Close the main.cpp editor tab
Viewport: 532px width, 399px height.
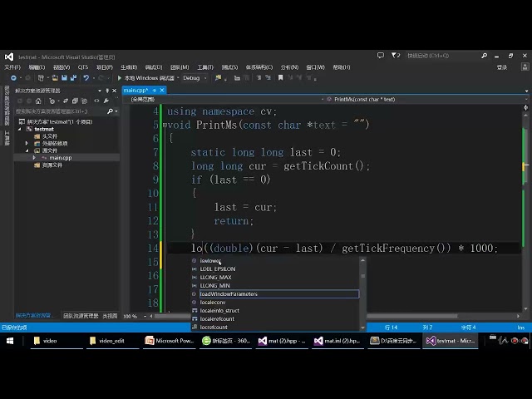coord(160,90)
